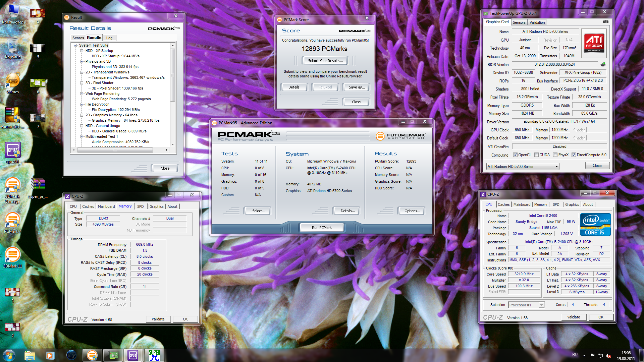Switch to PCMark05 taskbar button
Viewport: 644px width, 362px height.
(x=92, y=355)
